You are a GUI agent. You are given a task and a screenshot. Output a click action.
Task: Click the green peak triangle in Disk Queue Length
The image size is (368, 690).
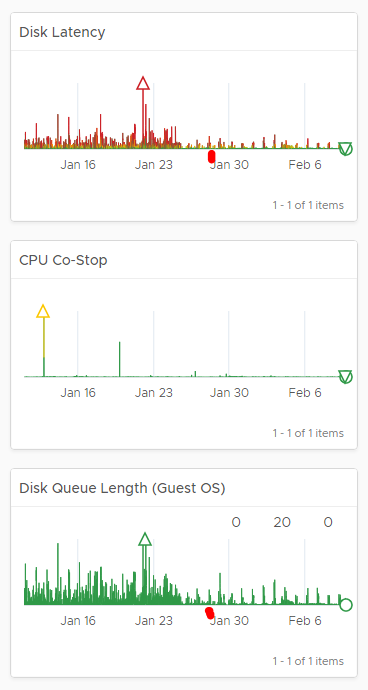click(x=145, y=539)
